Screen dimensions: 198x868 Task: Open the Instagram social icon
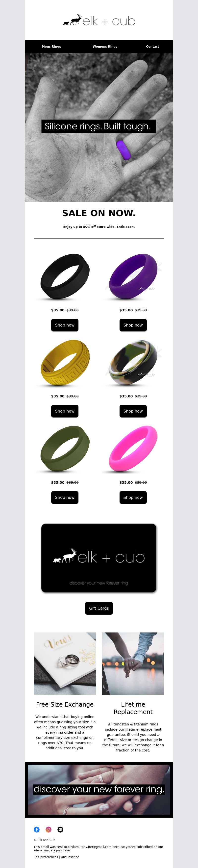coord(49,829)
